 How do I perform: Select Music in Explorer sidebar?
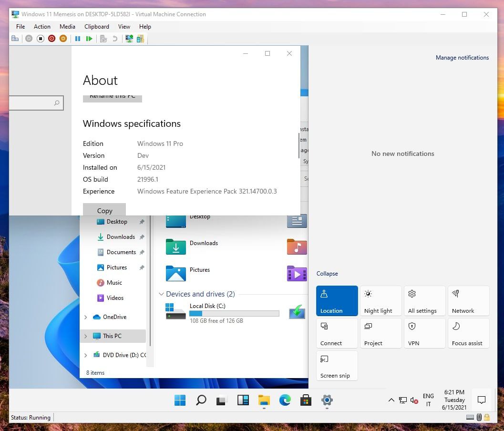point(114,283)
